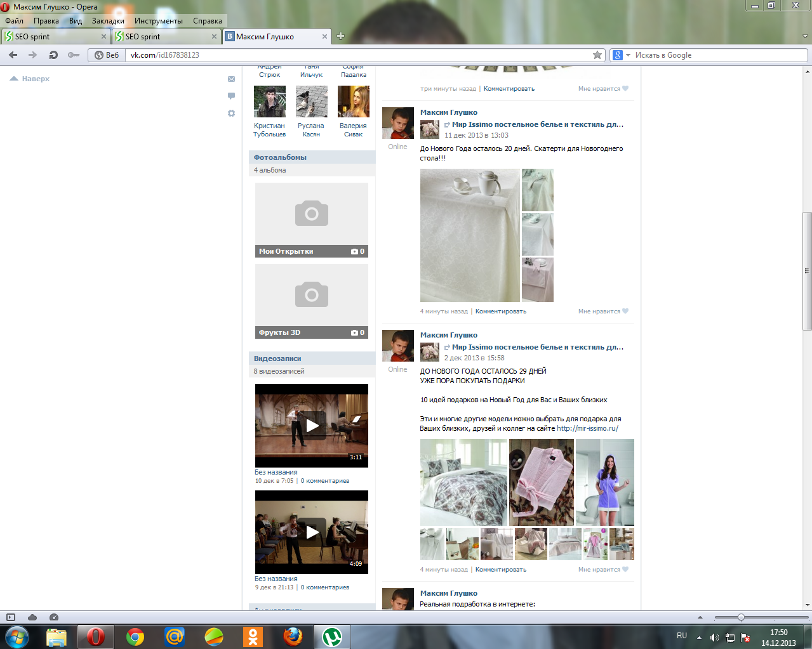Open uTorrent from the taskbar
The width and height of the screenshot is (812, 649).
(332, 637)
